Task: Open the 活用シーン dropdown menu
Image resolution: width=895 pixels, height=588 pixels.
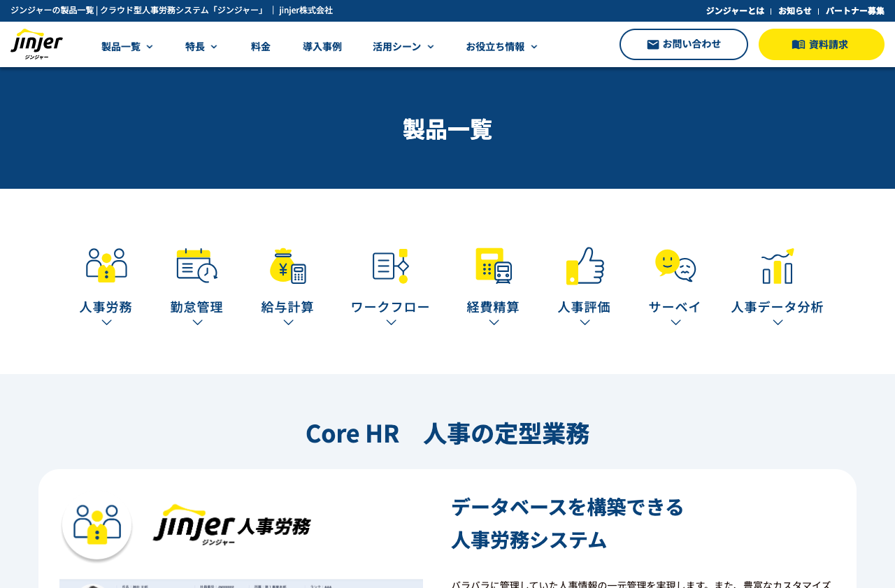Action: 403,45
